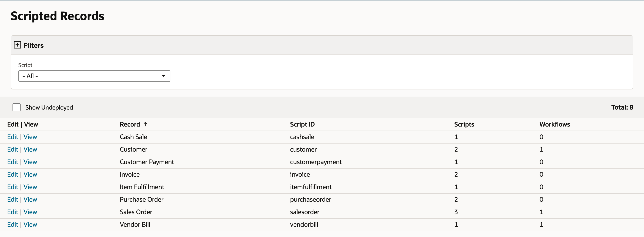The width and height of the screenshot is (644, 237).
Task: Edit the Purchase Order record
Action: click(13, 199)
